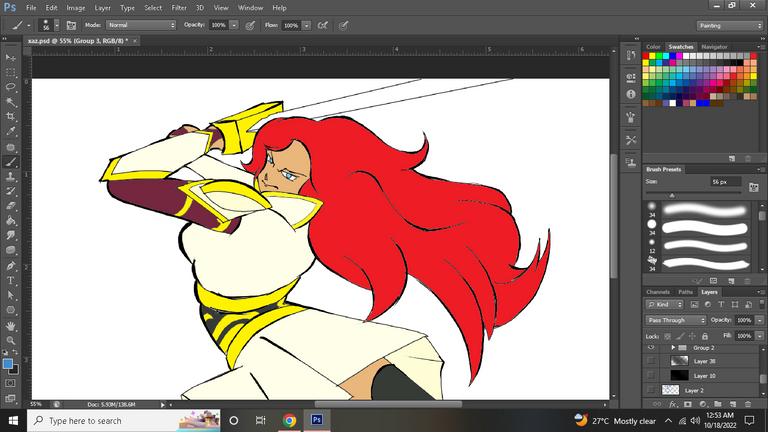Toggle lock position
This screenshot has height=432, width=768.
coord(692,336)
